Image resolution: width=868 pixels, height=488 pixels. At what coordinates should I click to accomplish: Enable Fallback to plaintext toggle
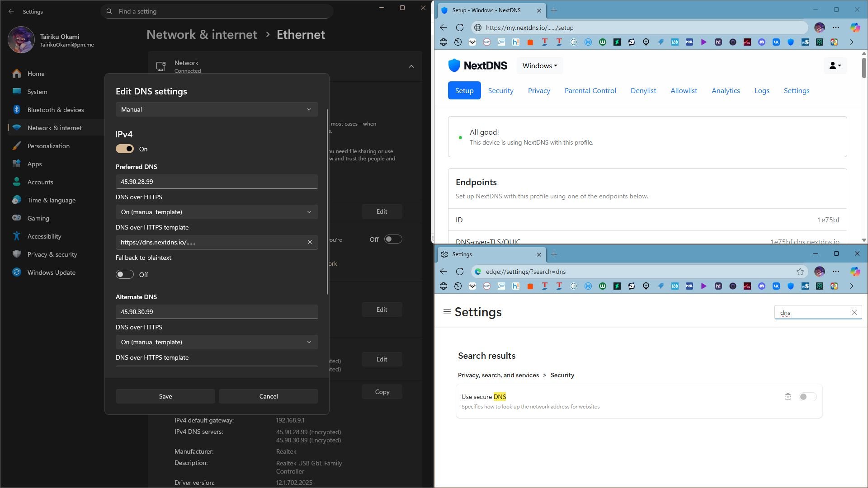coord(125,275)
